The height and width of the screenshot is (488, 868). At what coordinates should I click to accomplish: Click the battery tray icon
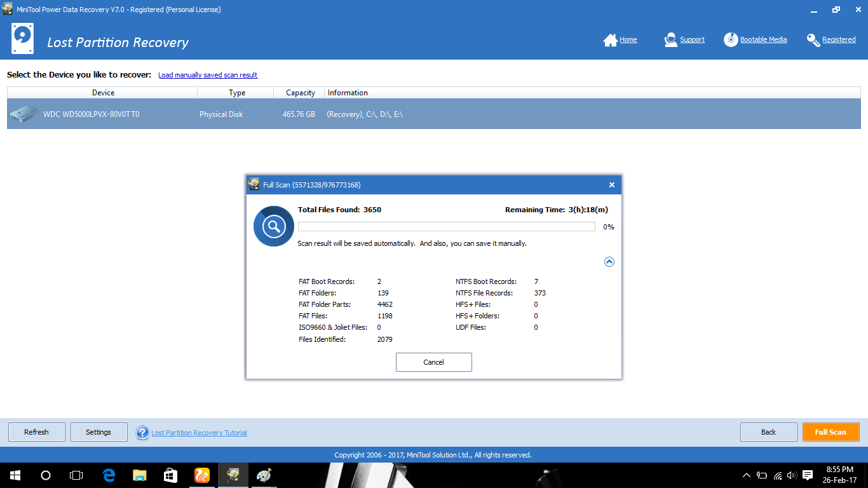762,475
